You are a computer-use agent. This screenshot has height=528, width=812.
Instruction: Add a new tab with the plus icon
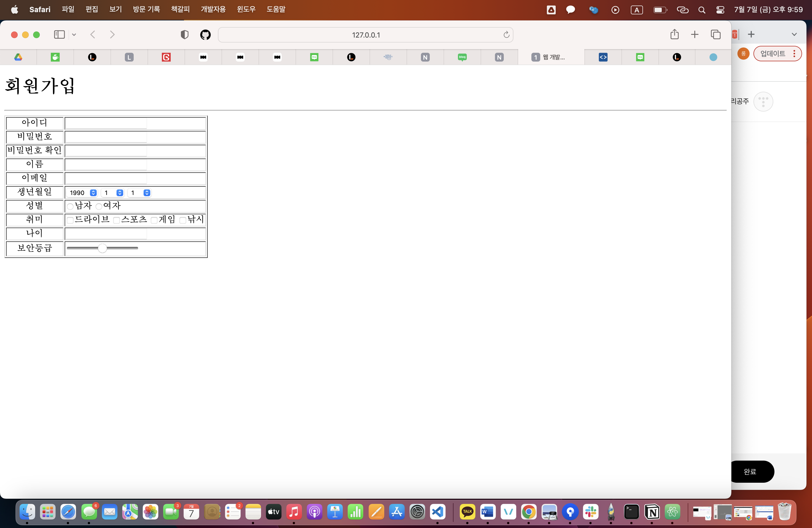point(695,34)
